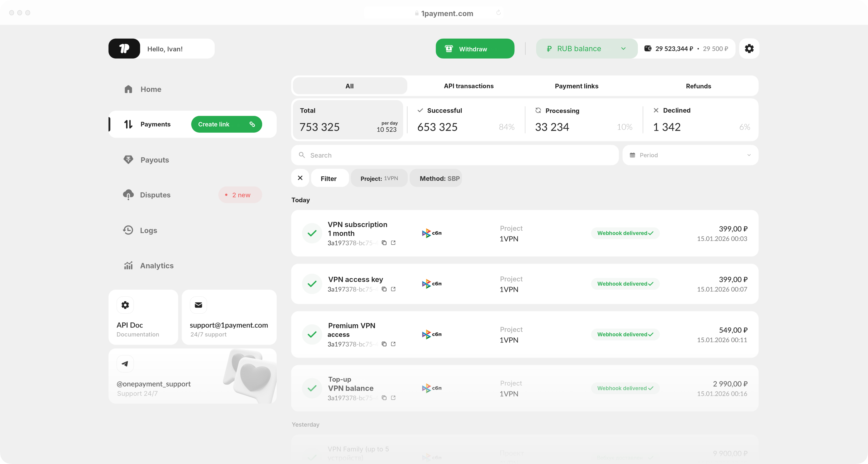Click the Home house icon
The image size is (868, 464).
click(128, 89)
